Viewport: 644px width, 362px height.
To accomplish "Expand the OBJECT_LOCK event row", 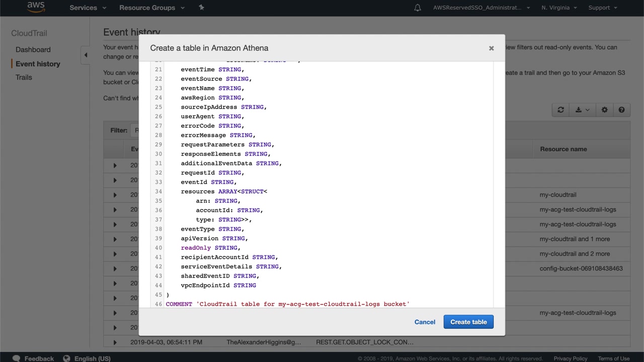I will point(115,342).
